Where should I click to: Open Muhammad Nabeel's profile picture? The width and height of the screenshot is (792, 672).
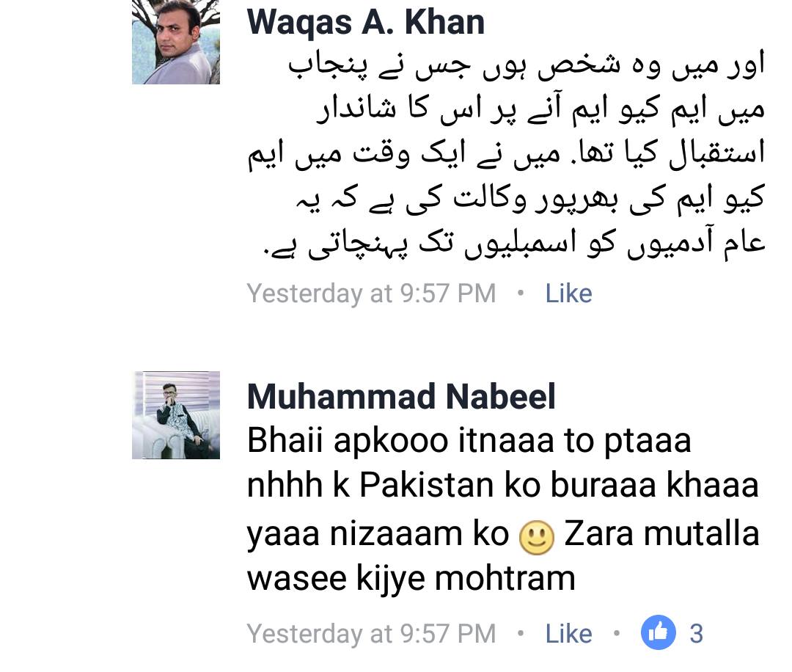click(x=176, y=414)
